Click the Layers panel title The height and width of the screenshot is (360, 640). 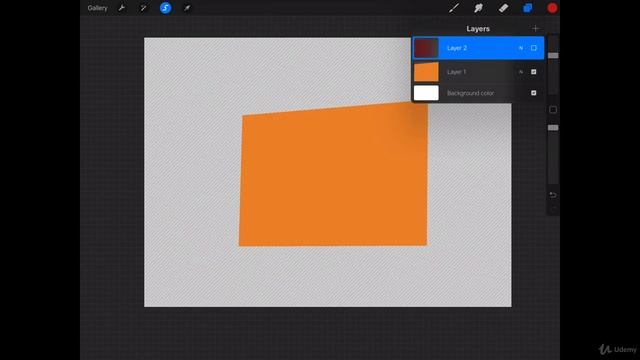point(478,29)
